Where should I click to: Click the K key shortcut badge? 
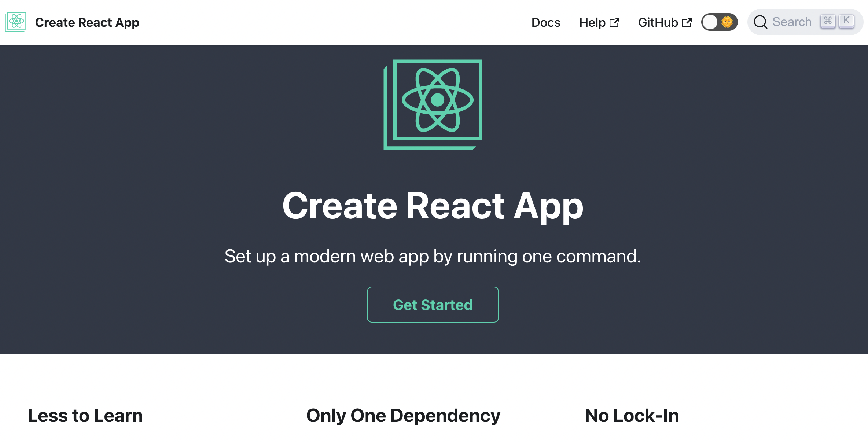(x=846, y=21)
